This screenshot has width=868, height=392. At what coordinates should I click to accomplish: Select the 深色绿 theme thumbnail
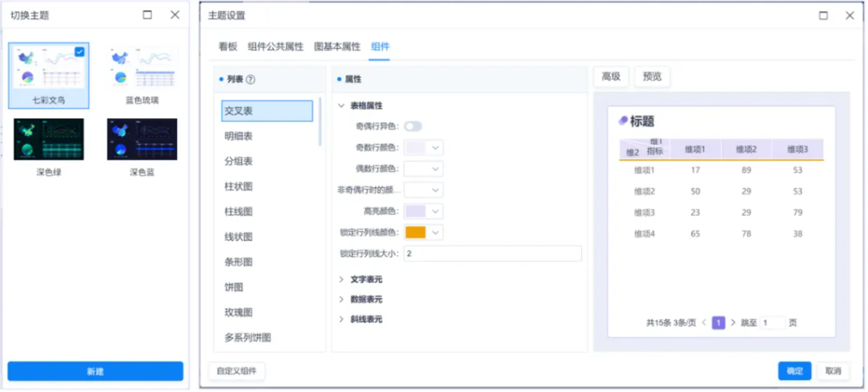(48, 140)
